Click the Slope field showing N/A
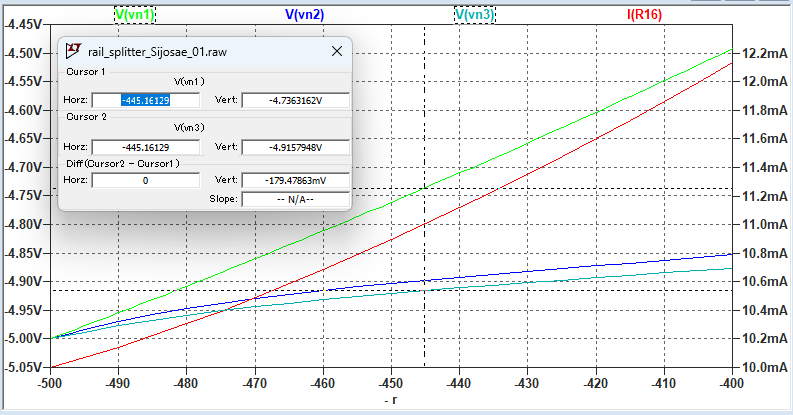 click(295, 199)
